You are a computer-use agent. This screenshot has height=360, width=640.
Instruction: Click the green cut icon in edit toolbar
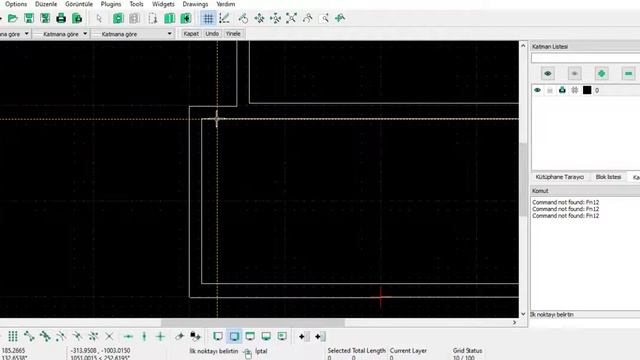click(118, 18)
